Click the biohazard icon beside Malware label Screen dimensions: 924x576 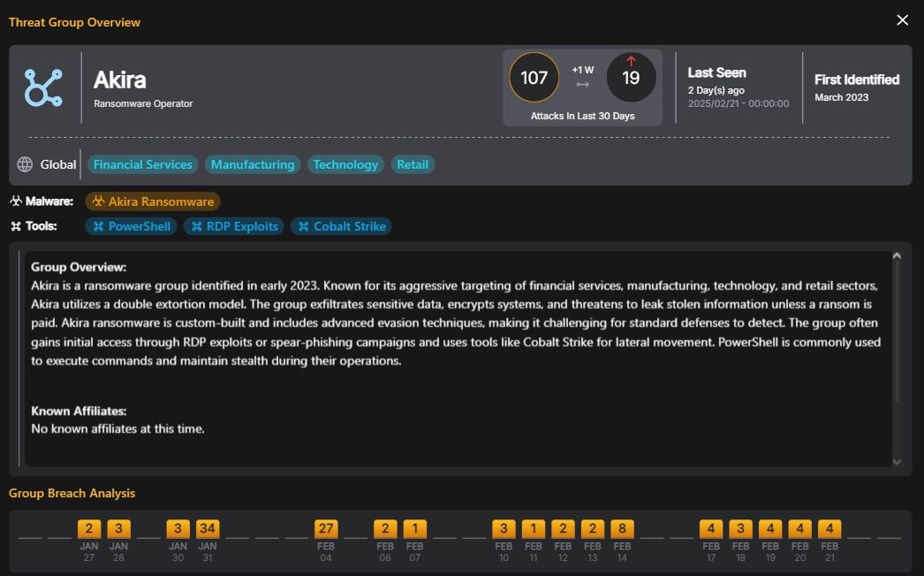(x=16, y=201)
